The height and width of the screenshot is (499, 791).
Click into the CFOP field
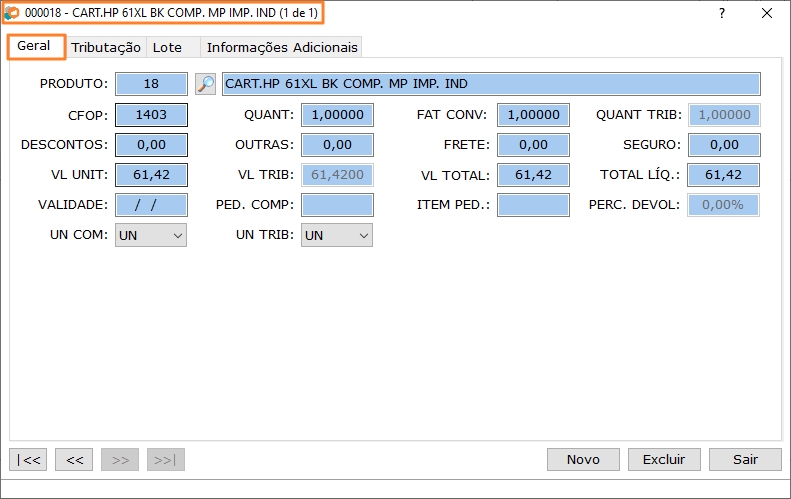pyautogui.click(x=151, y=115)
